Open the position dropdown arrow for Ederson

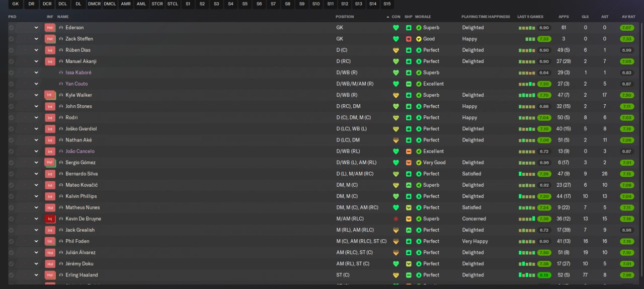click(36, 28)
